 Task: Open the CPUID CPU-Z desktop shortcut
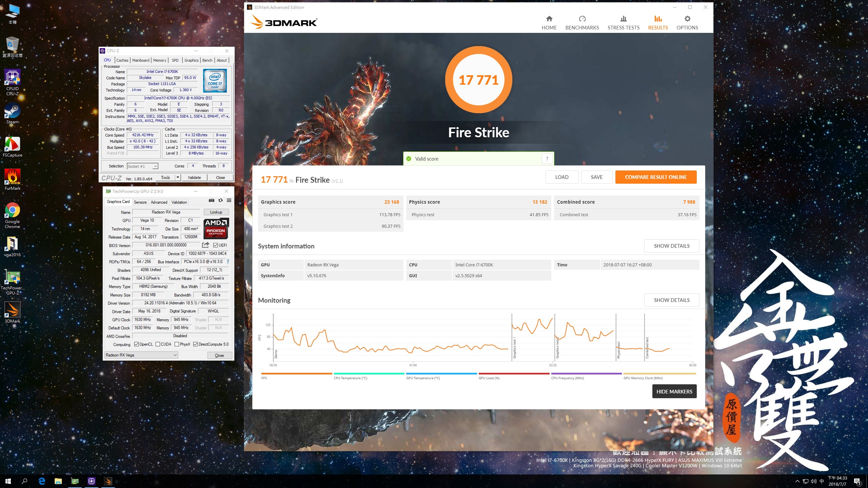(x=13, y=82)
